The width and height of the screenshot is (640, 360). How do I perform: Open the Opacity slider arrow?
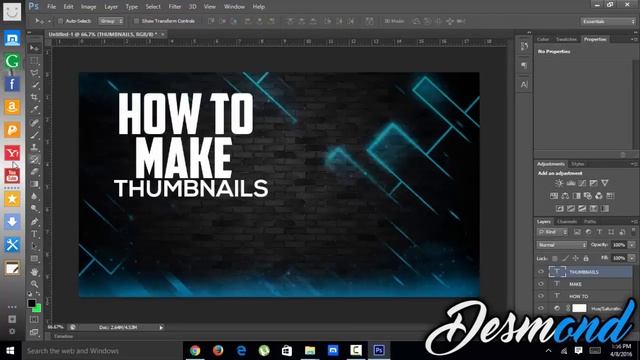[x=632, y=245]
